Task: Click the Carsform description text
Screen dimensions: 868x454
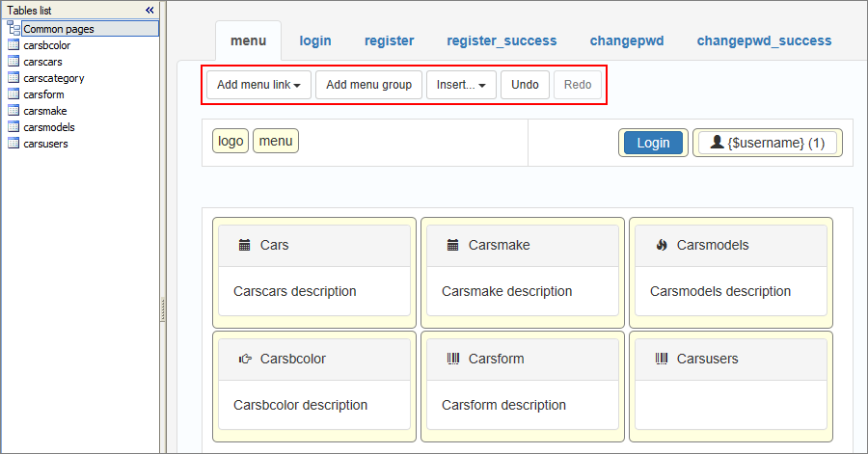Action: pos(503,406)
